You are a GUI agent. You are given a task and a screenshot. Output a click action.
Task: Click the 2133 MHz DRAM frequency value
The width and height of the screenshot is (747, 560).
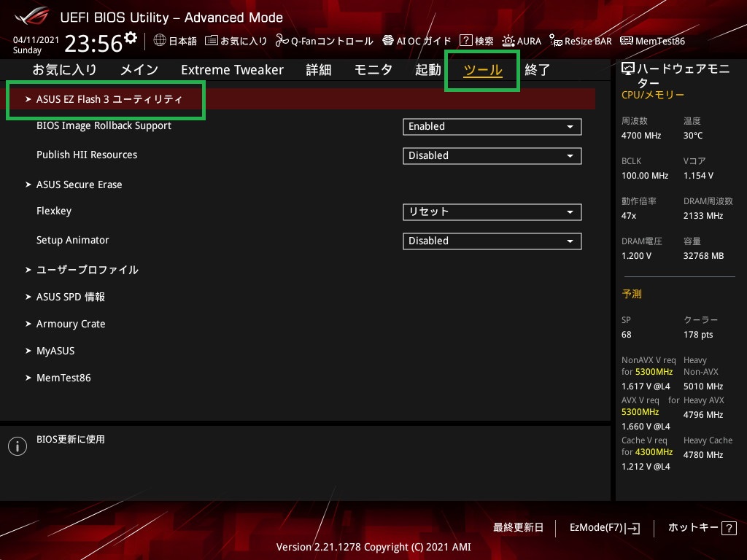point(703,216)
